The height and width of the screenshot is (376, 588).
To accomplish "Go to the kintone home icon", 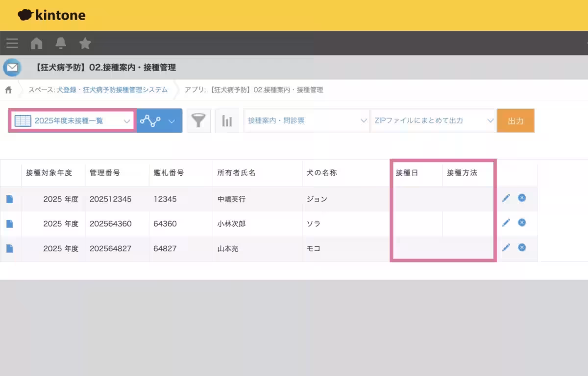I will (x=36, y=44).
